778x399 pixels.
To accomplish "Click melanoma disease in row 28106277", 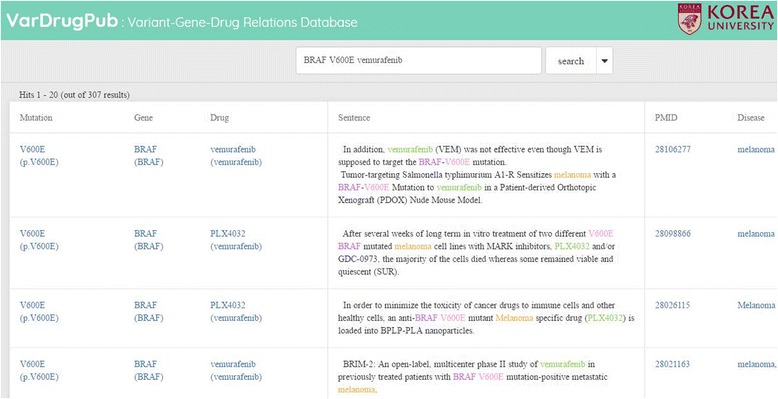I will coord(756,149).
